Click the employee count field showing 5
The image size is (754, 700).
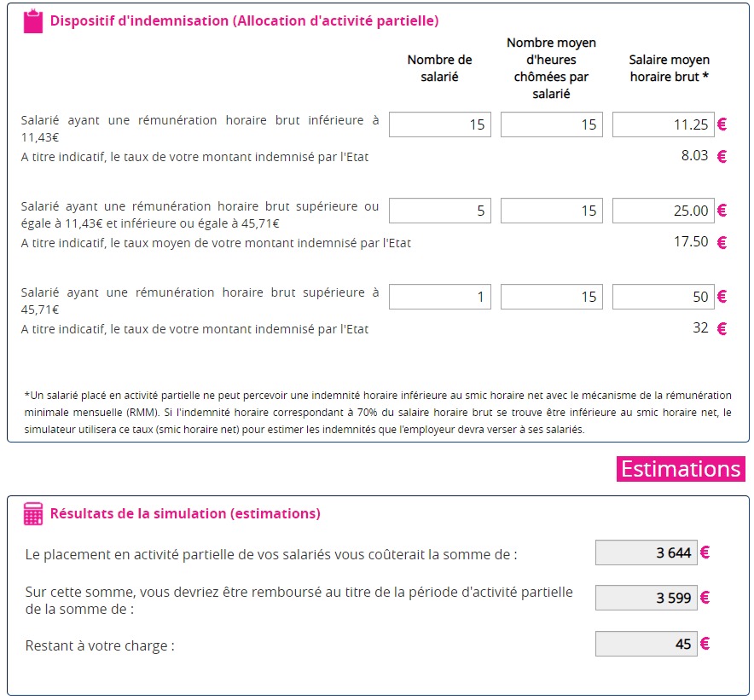440,211
